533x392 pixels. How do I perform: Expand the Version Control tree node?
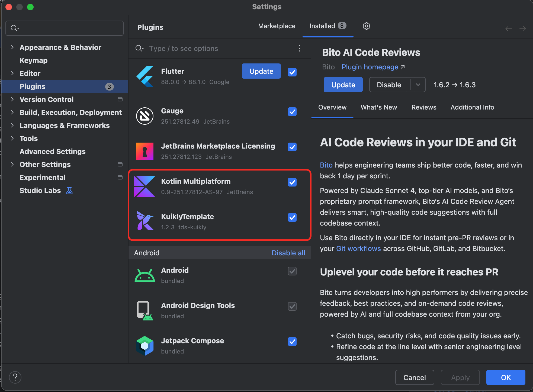[x=12, y=99]
